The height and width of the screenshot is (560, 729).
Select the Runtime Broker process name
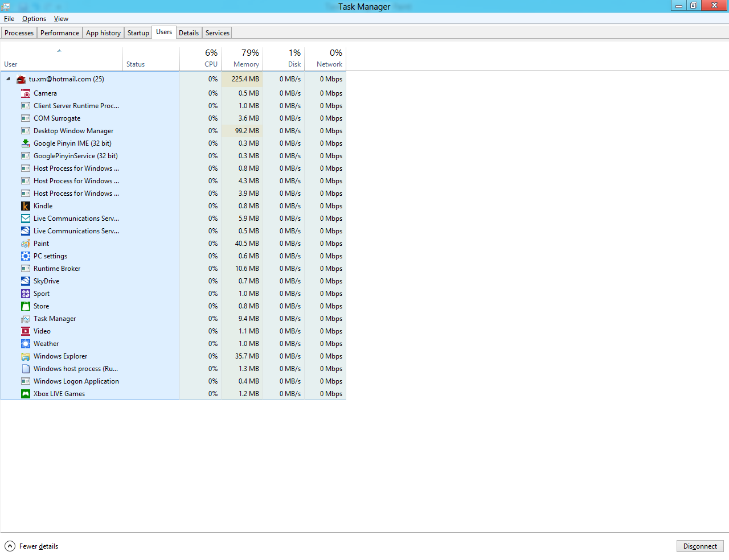57,269
